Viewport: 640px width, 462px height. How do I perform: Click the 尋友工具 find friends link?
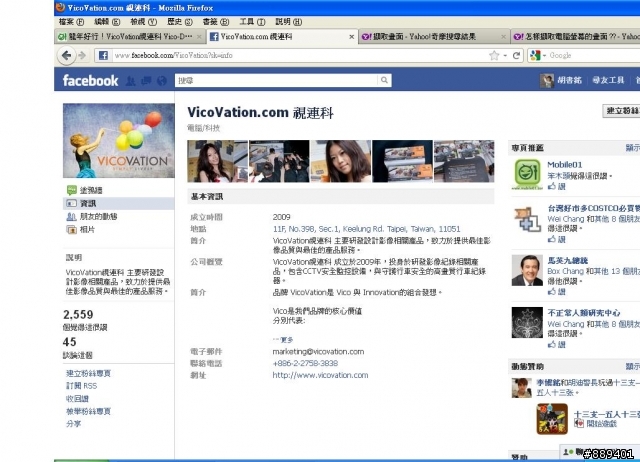click(x=609, y=80)
